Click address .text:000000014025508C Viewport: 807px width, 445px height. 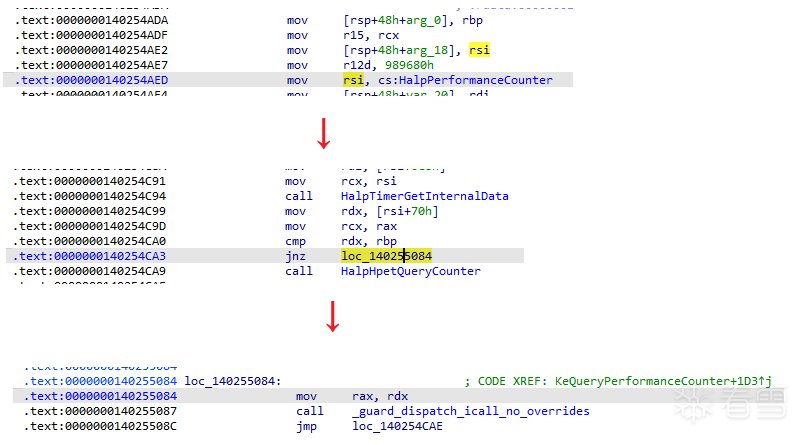(x=100, y=426)
